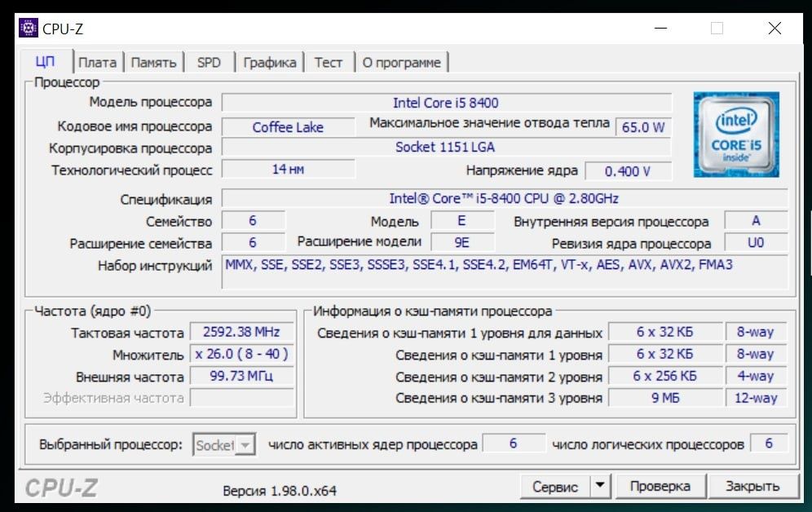The width and height of the screenshot is (812, 512).
Task: Click the 2592.38 MHz clock speed value
Action: (x=241, y=331)
